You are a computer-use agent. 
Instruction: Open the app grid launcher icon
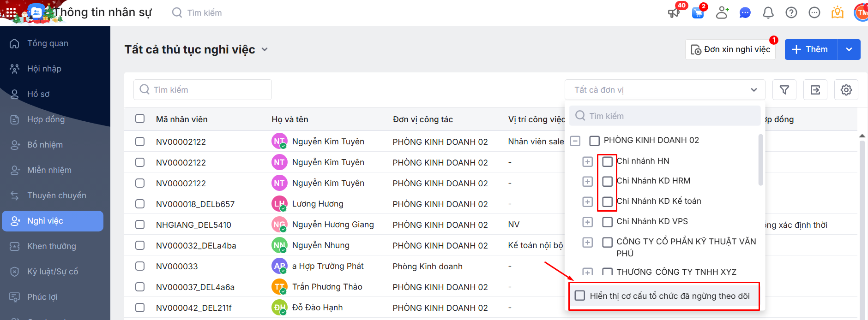[11, 12]
